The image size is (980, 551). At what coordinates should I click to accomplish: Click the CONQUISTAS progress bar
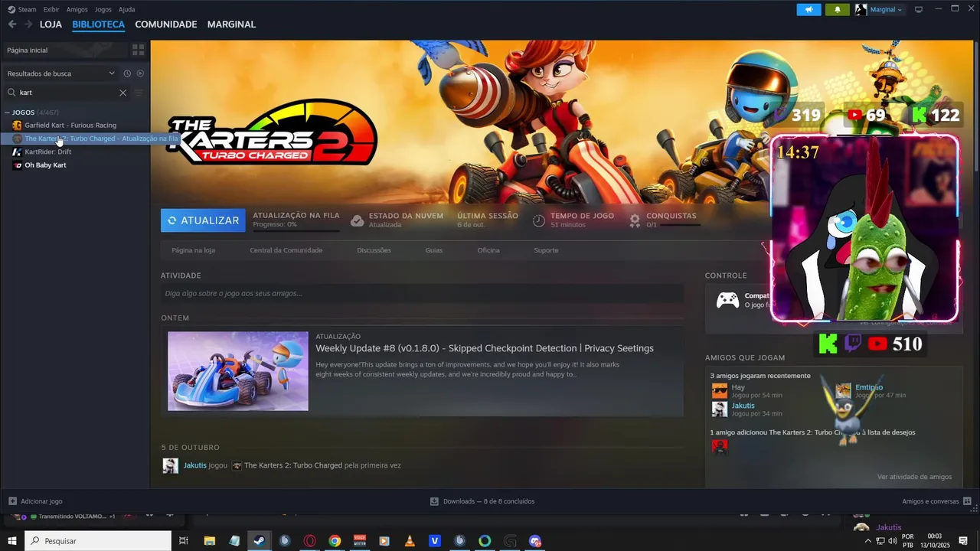[673, 226]
